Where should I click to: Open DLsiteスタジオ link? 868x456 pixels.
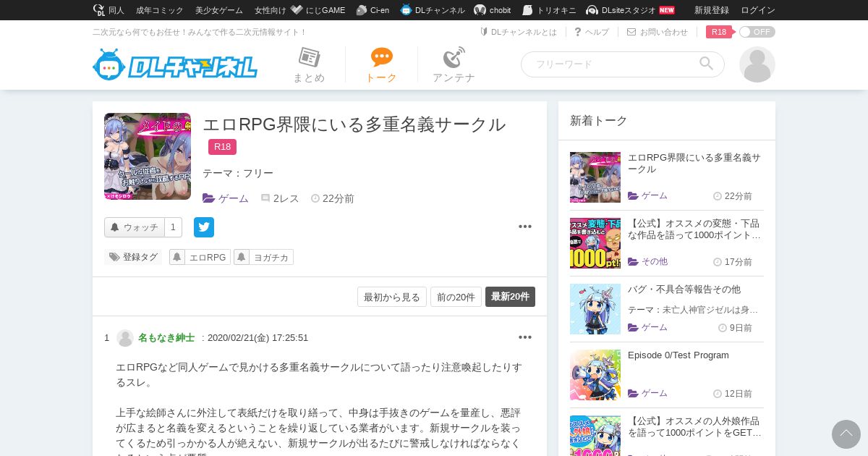[630, 10]
